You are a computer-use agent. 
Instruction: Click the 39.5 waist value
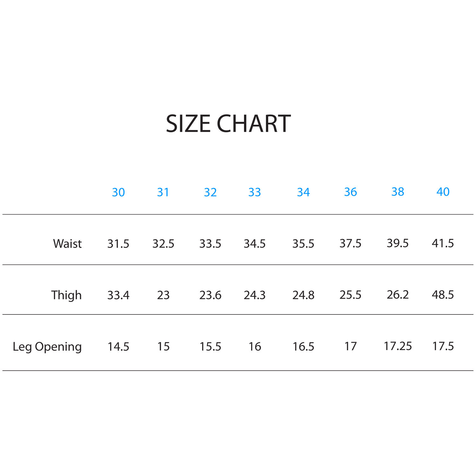[x=397, y=243]
